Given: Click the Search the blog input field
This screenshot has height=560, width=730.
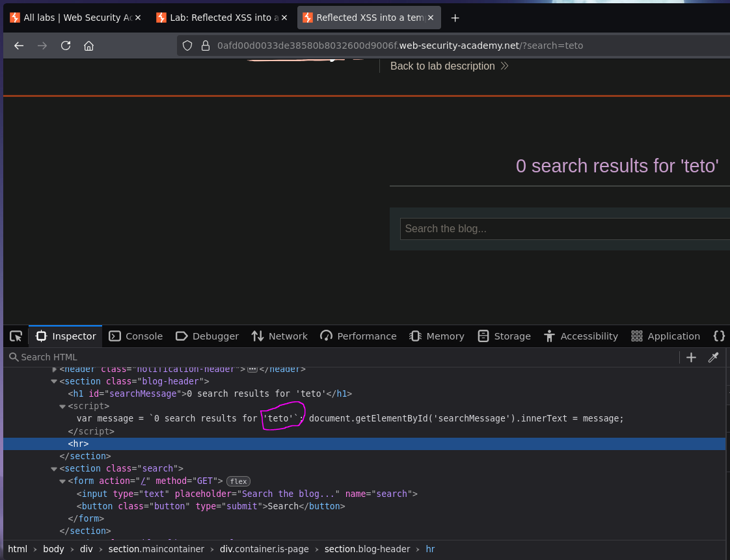Looking at the screenshot, I should click(565, 228).
